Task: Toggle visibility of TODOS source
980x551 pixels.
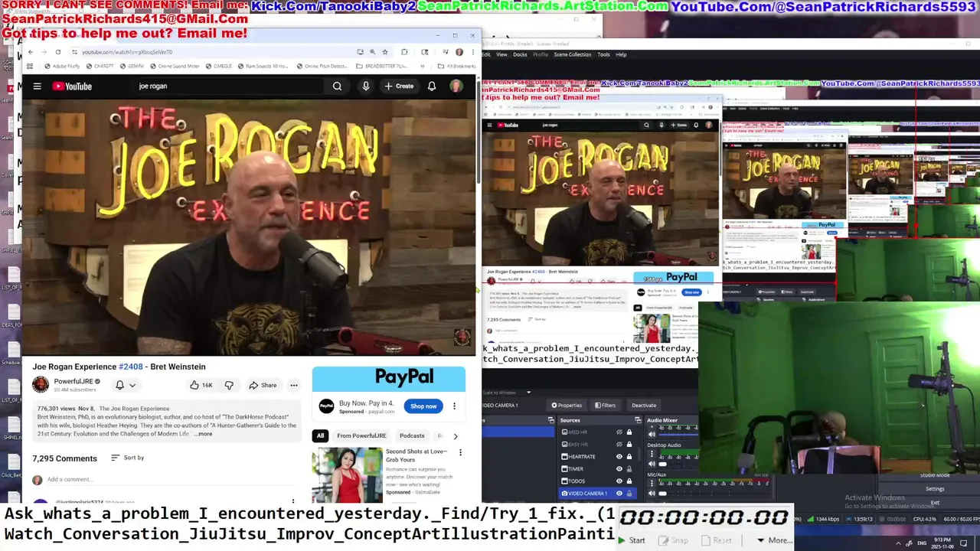Action: pyautogui.click(x=619, y=481)
